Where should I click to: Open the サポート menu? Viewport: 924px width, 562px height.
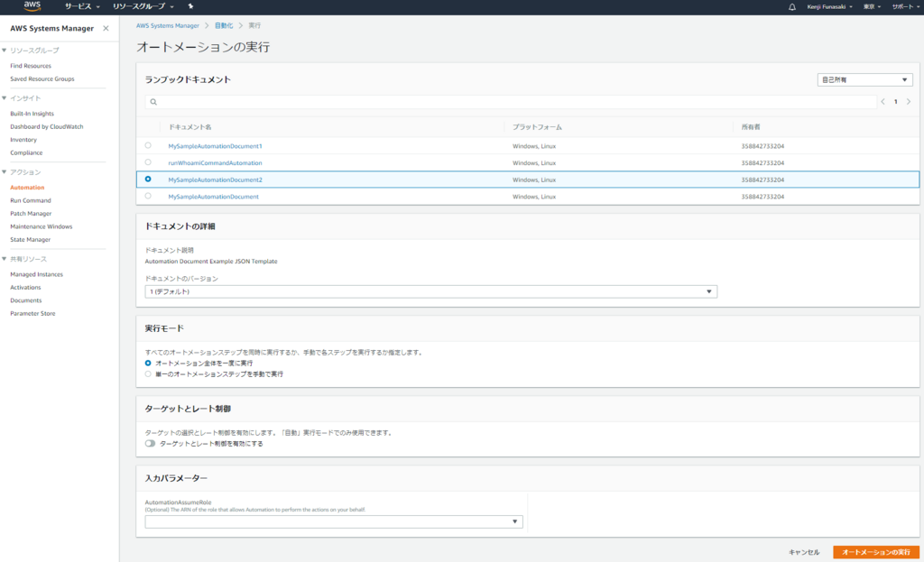click(906, 7)
